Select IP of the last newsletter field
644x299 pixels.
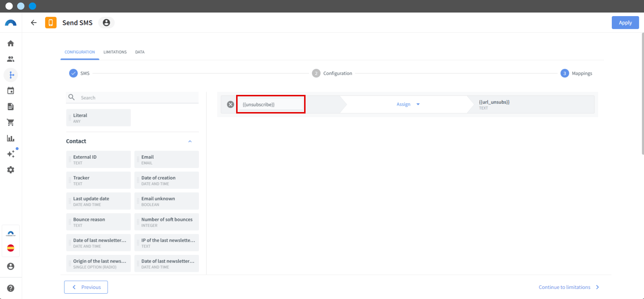pos(166,243)
